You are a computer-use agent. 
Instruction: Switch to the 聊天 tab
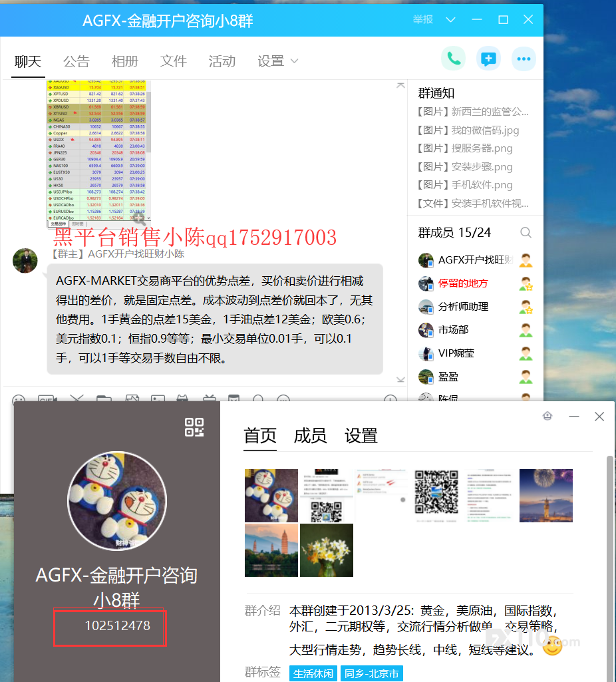[28, 61]
